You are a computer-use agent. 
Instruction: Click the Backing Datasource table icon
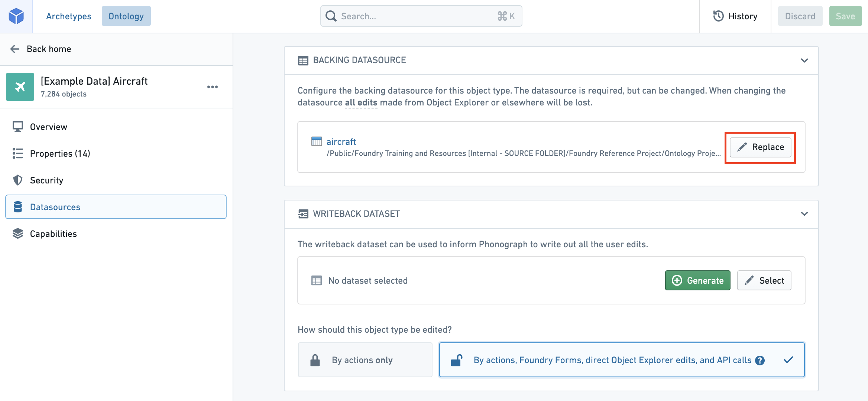coord(303,61)
